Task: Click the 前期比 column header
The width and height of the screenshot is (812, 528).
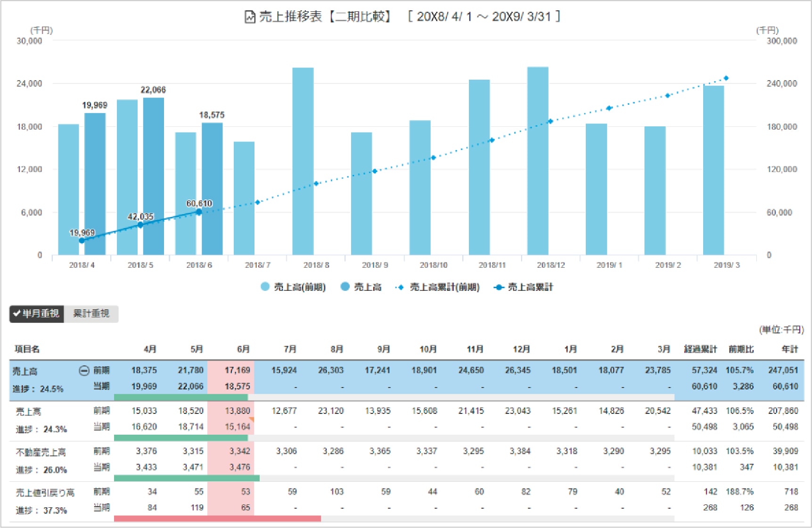Action: click(x=741, y=349)
